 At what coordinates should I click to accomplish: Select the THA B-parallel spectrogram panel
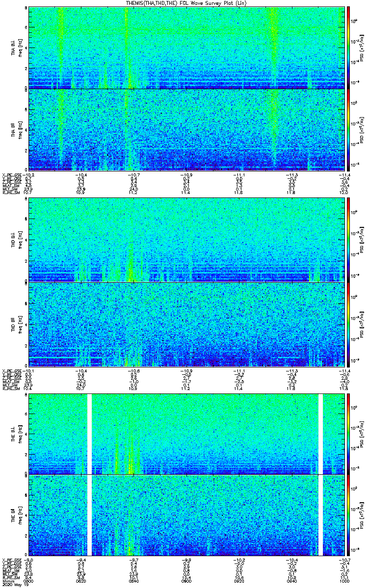[186, 130]
